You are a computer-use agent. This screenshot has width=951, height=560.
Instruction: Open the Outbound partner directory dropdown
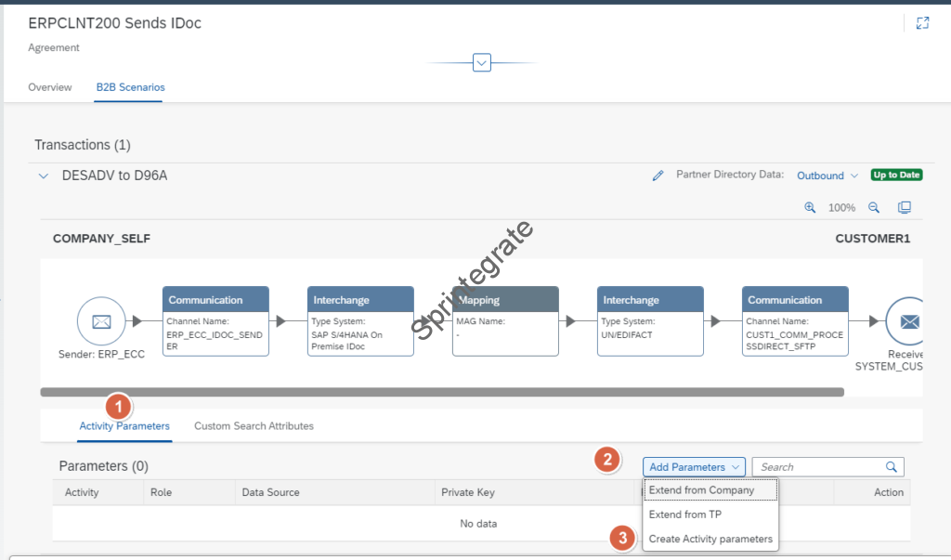(827, 176)
